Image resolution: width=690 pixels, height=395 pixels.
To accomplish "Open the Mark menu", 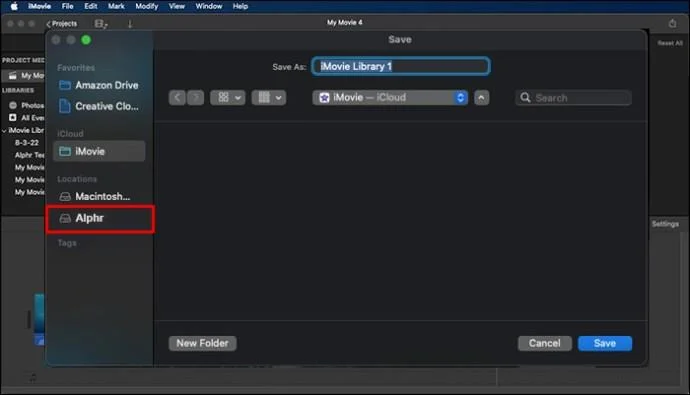I will pos(116,6).
